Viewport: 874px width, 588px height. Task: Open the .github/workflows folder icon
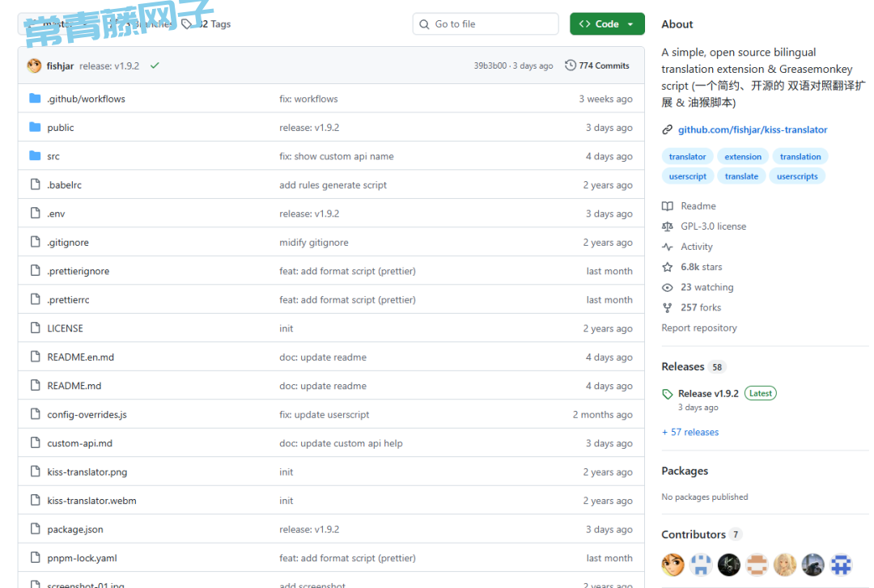35,99
